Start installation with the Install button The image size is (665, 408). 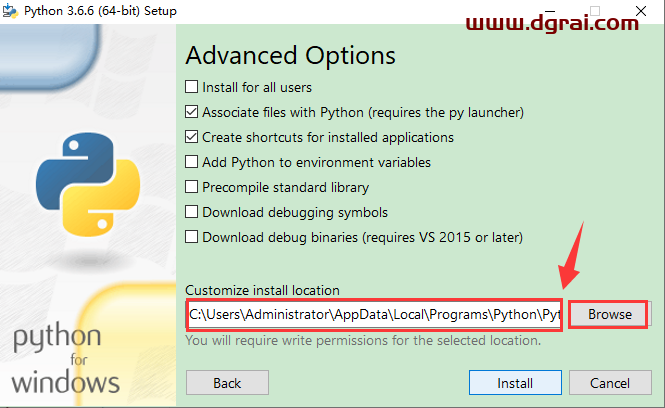(515, 383)
